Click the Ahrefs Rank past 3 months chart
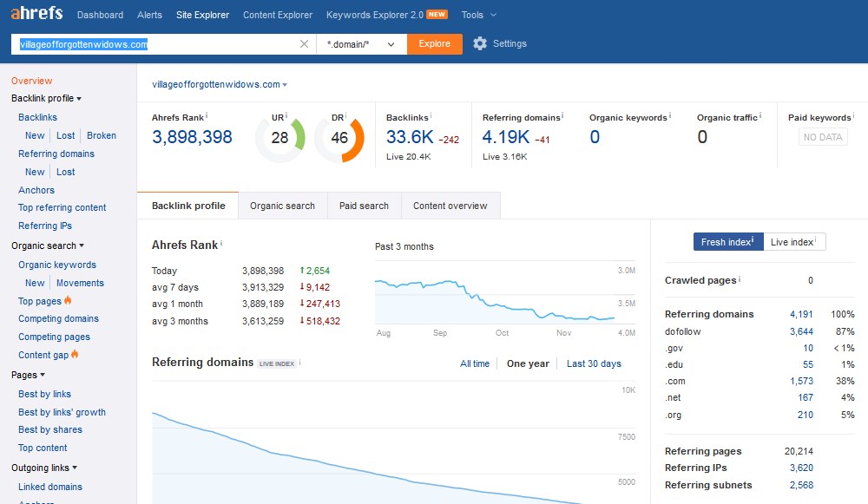Viewport: 868px width, 504px height. 504,298
